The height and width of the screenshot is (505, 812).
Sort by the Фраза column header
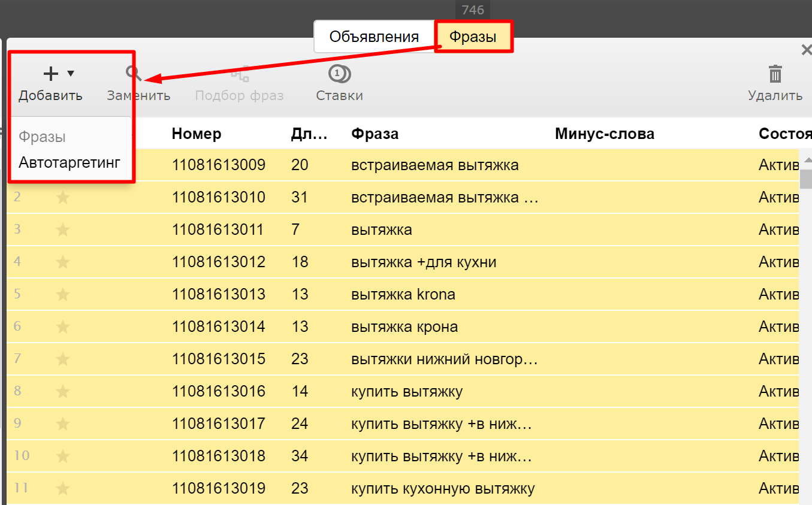pos(375,134)
